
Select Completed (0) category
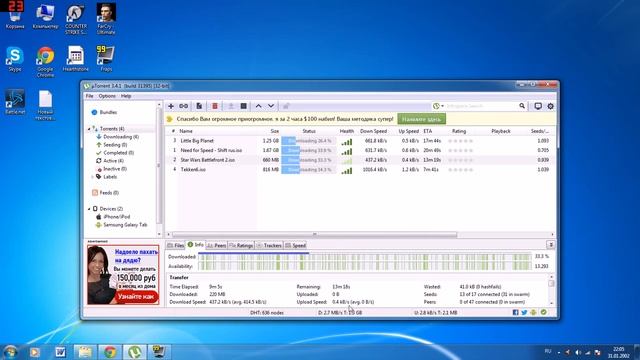point(118,153)
